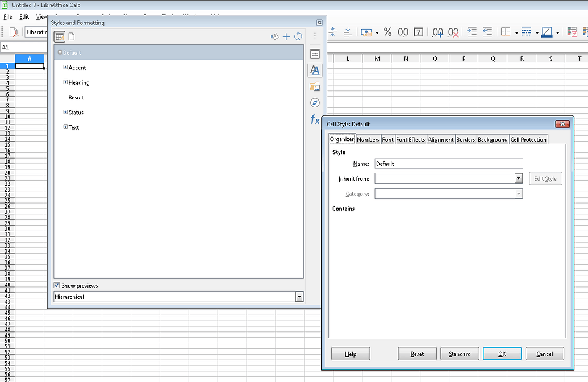588x382 pixels.
Task: Open the Hierarchical style filter dropdown
Action: point(299,296)
